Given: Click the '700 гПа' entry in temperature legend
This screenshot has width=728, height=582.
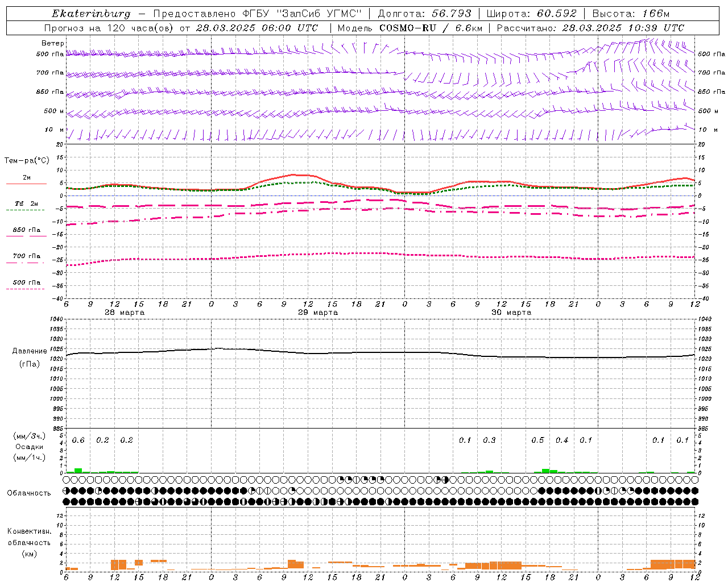Looking at the screenshot, I should (26, 256).
